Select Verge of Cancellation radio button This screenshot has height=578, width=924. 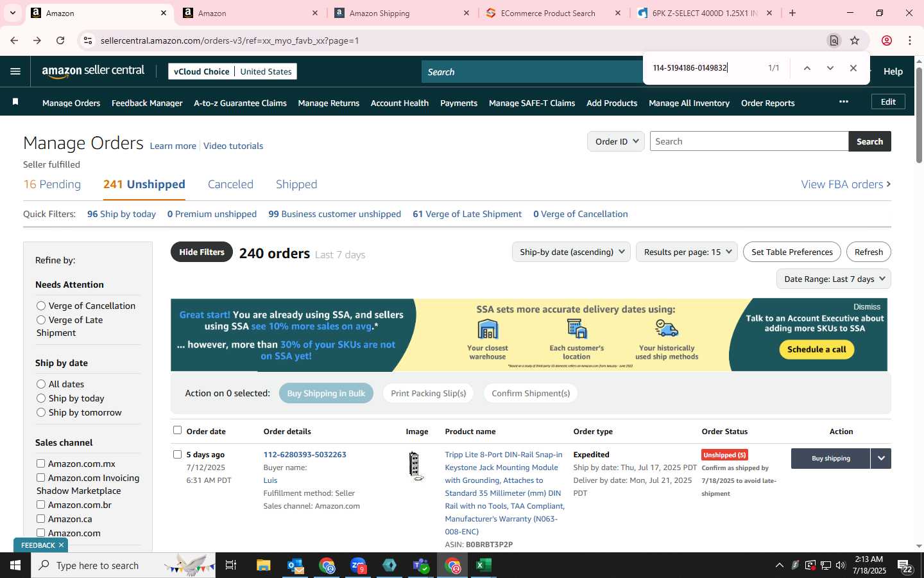pyautogui.click(x=41, y=306)
